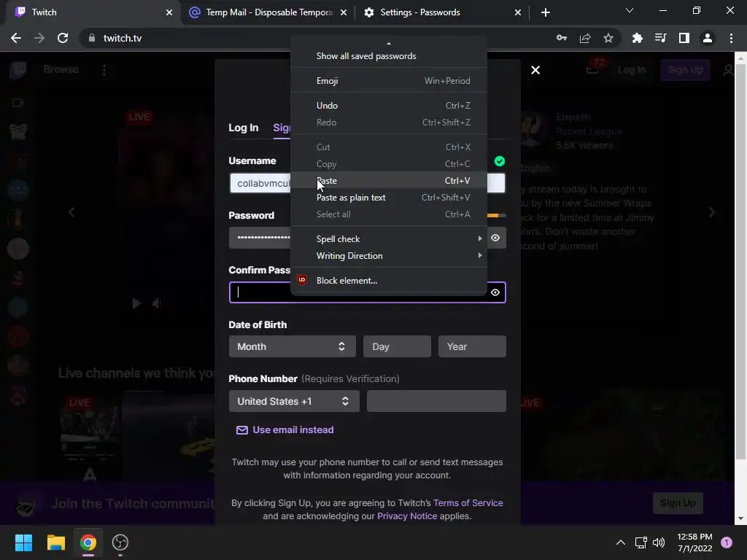Open the media controls icon in toolbar
This screenshot has width=747, height=560.
point(660,38)
